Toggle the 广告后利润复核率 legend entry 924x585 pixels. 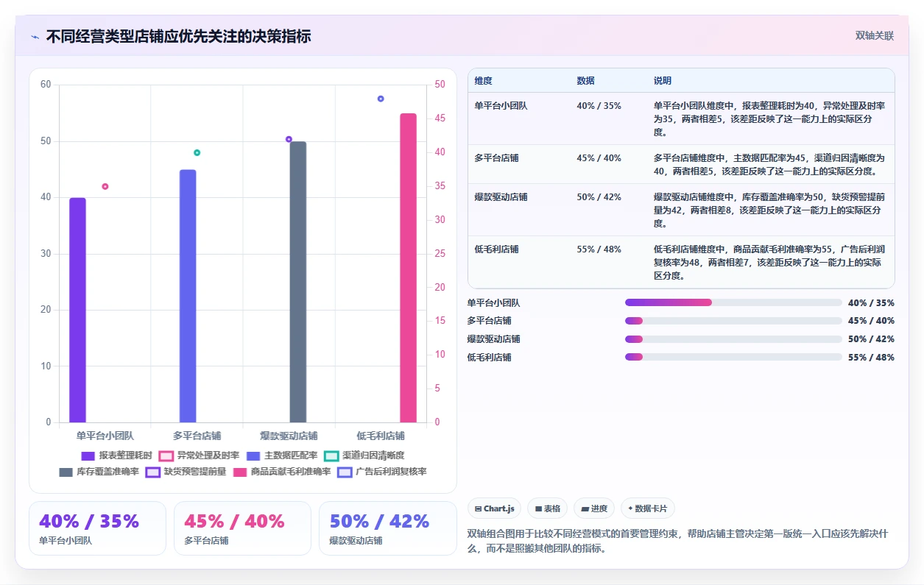pos(382,472)
